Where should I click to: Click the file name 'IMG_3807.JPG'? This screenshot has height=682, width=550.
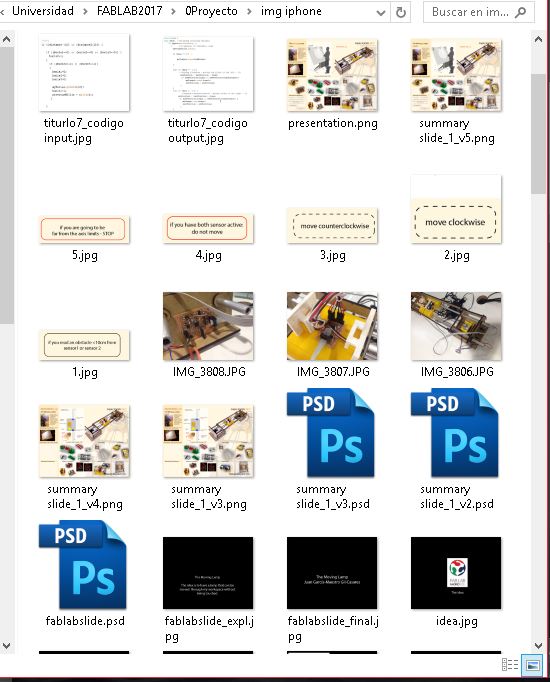tap(333, 371)
